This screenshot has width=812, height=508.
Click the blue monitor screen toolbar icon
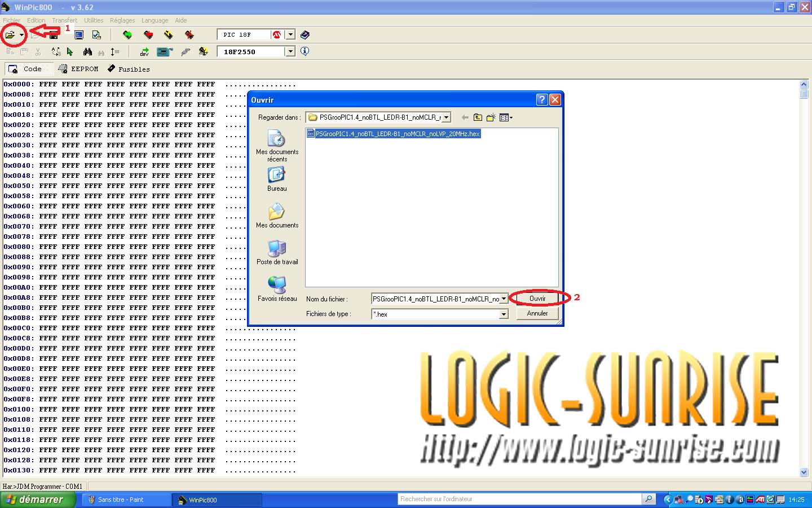(79, 35)
